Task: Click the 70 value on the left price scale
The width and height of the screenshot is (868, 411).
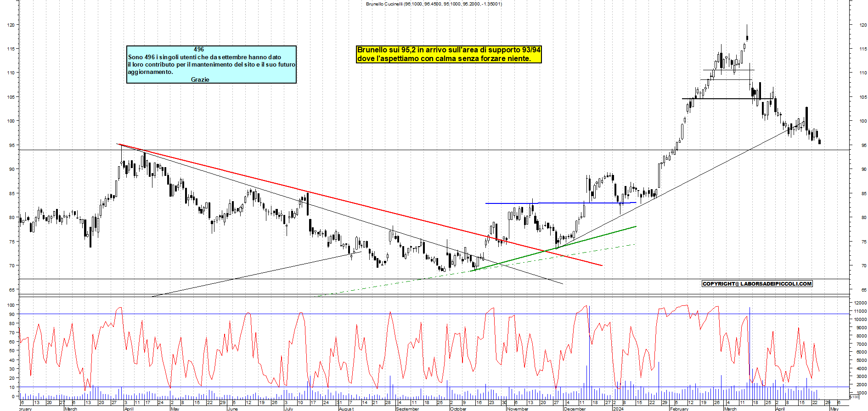Action: pos(12,265)
